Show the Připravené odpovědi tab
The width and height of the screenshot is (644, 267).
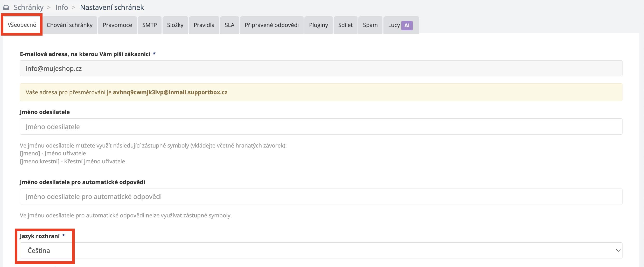click(x=271, y=25)
